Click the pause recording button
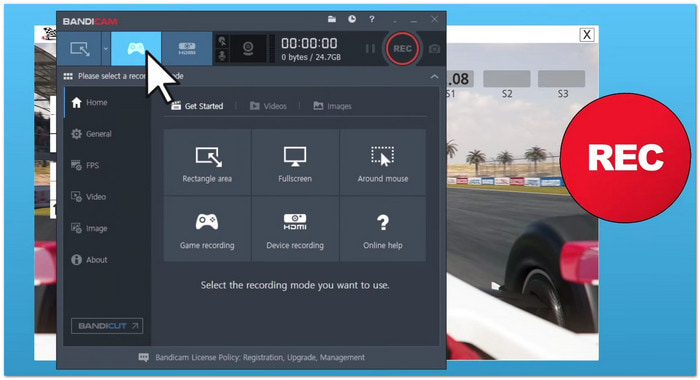 (370, 49)
